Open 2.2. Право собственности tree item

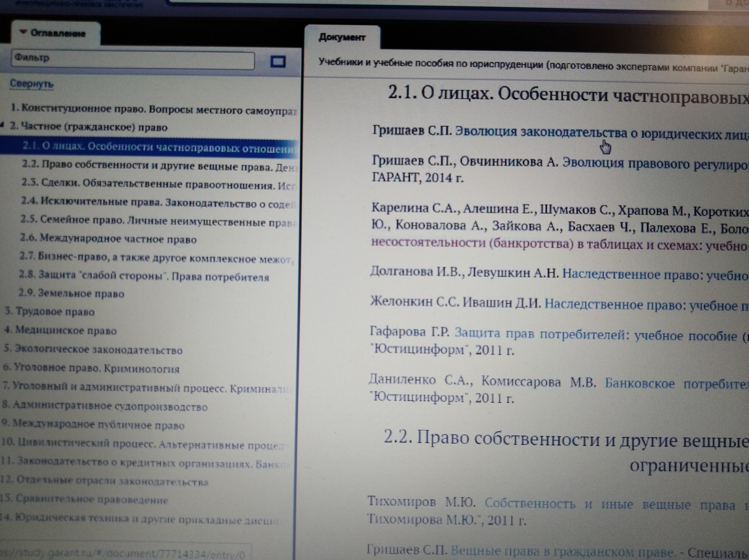point(159,165)
